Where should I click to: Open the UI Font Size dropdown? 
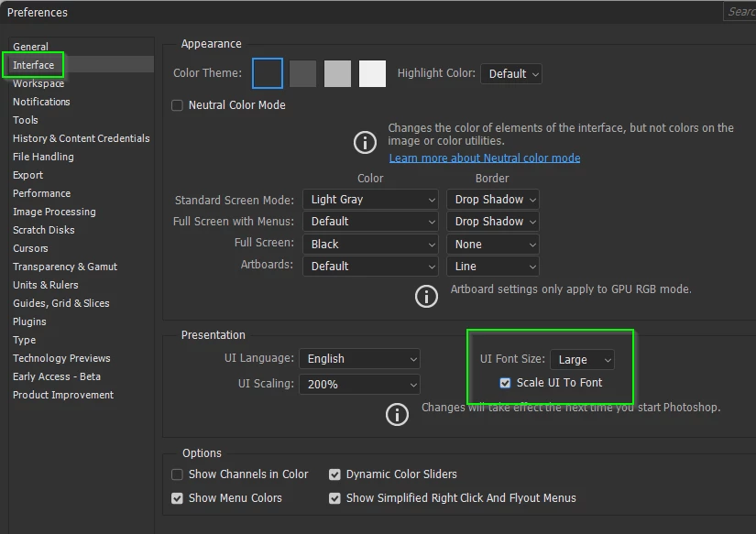point(582,360)
